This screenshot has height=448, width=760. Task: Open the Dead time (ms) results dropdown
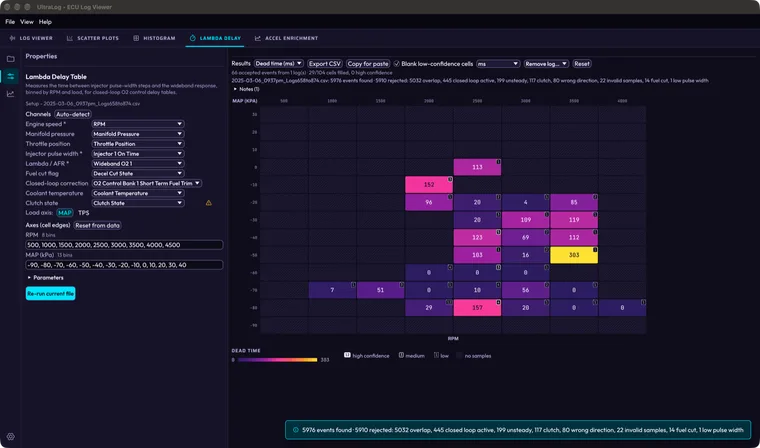pos(279,64)
